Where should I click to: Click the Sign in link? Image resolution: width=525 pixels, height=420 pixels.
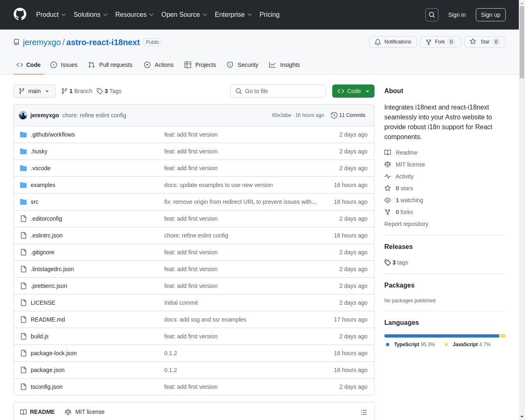(x=457, y=15)
